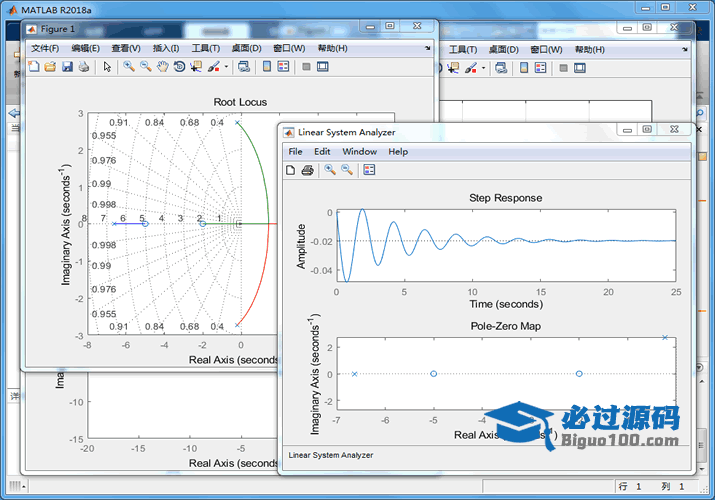Open 帮助(H) menu in background figure window
The image size is (715, 500).
[x=590, y=50]
